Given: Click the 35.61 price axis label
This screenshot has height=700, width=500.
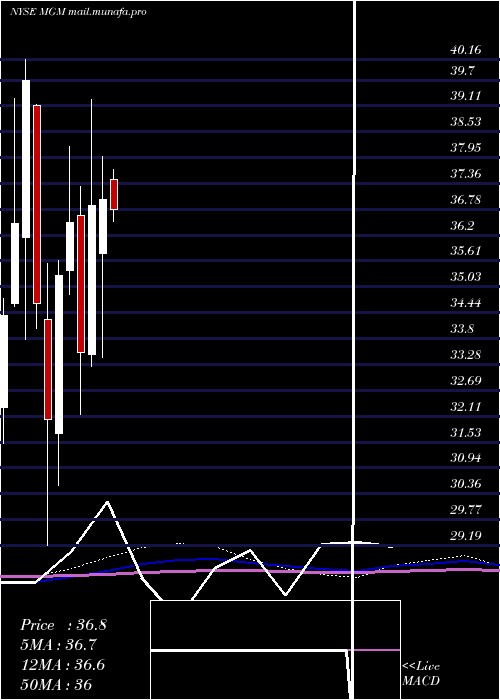Looking at the screenshot, I should (466, 251).
